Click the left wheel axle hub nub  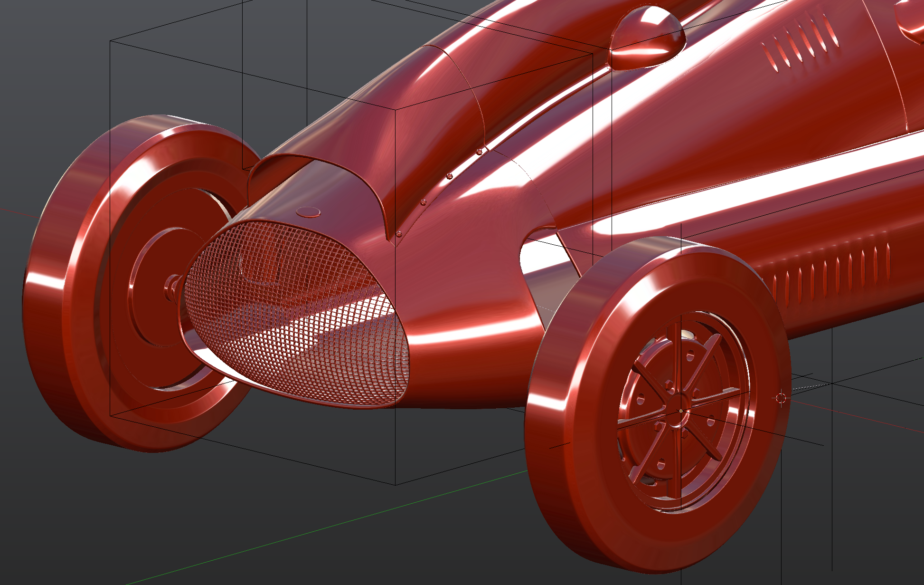(x=171, y=288)
